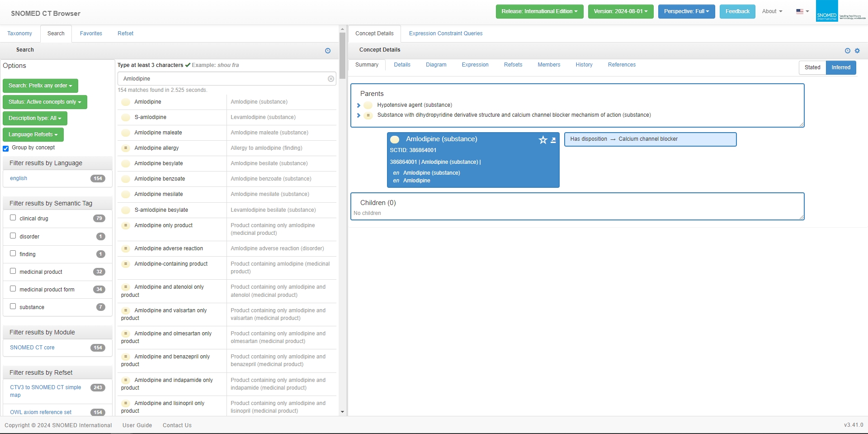Click the concept icon next to Amlodipine allergy
This screenshot has width=868, height=434.
tap(126, 148)
